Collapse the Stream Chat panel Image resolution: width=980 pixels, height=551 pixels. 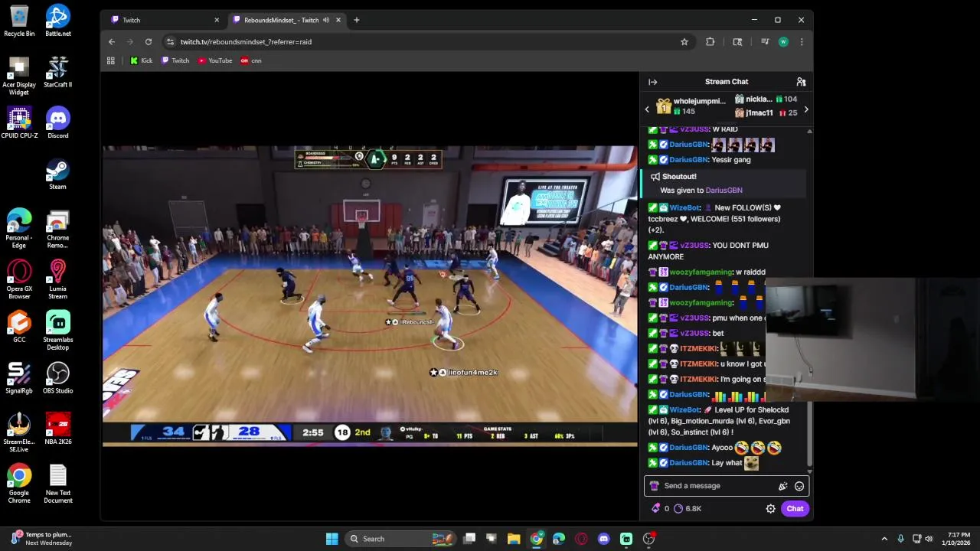[x=652, y=82]
